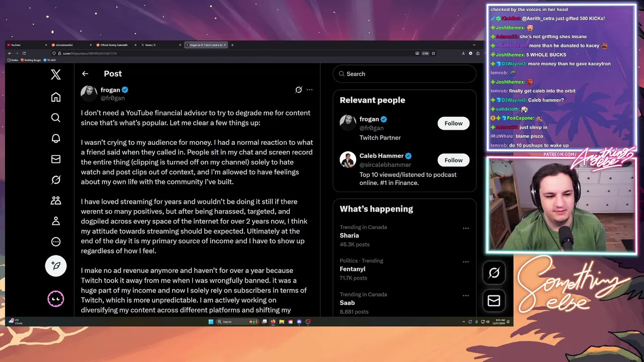Open the Sharia trending topic
Screen dimensions: 644x362
point(349,235)
